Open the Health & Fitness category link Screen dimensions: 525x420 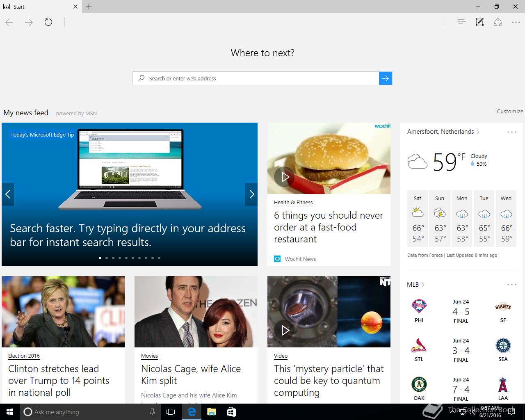coord(293,202)
